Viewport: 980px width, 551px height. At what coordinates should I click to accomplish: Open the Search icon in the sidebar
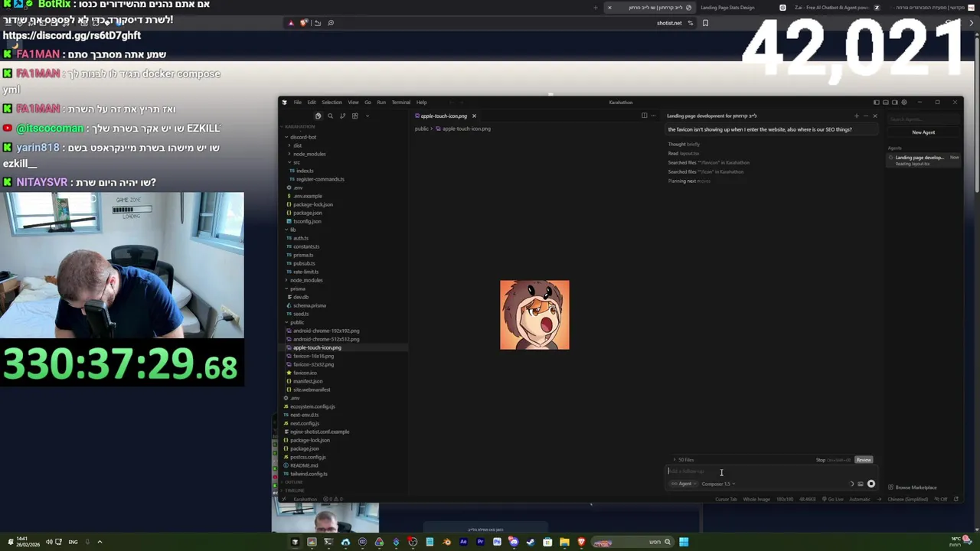tap(330, 116)
